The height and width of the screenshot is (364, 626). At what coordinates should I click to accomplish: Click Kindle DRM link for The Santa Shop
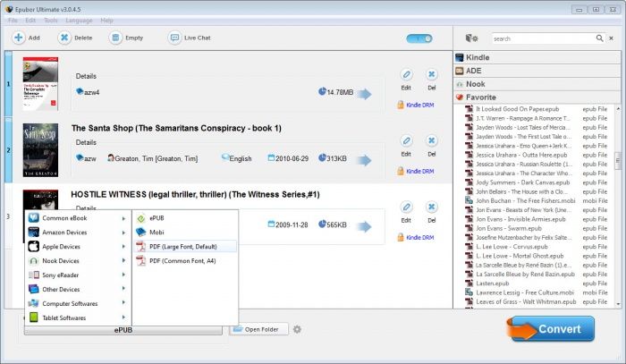click(420, 171)
